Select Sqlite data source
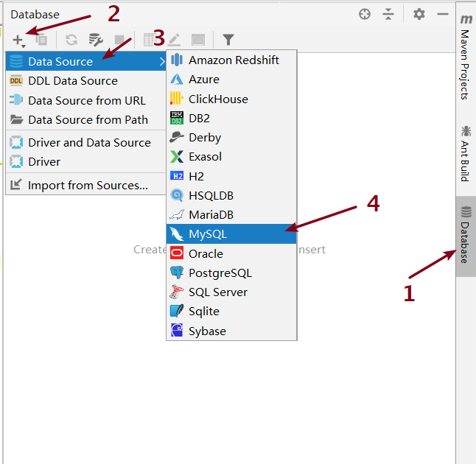Image resolution: width=476 pixels, height=464 pixels. 231,312
